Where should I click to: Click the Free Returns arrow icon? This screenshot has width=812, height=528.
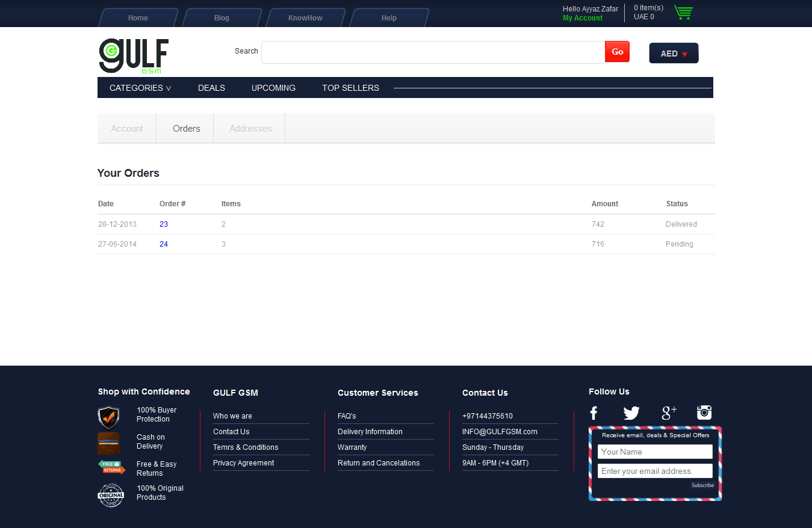click(111, 467)
